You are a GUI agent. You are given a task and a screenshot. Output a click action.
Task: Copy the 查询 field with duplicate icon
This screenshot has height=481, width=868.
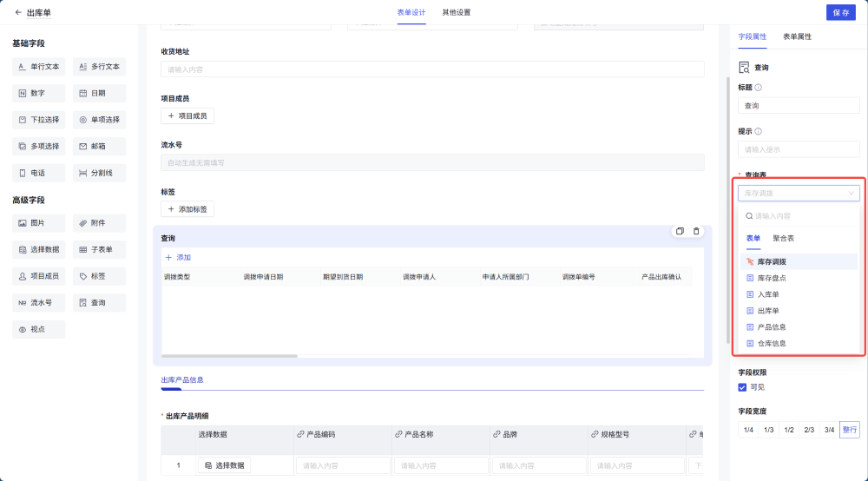pyautogui.click(x=680, y=231)
